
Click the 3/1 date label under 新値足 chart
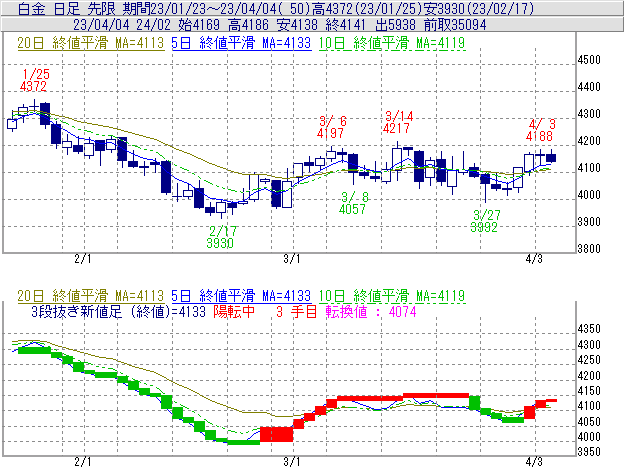[x=292, y=462]
